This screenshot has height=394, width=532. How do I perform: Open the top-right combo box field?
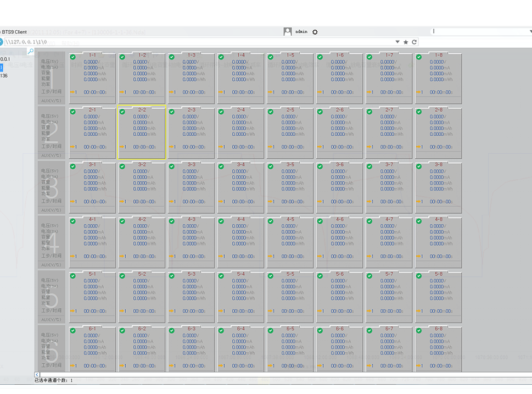point(480,32)
